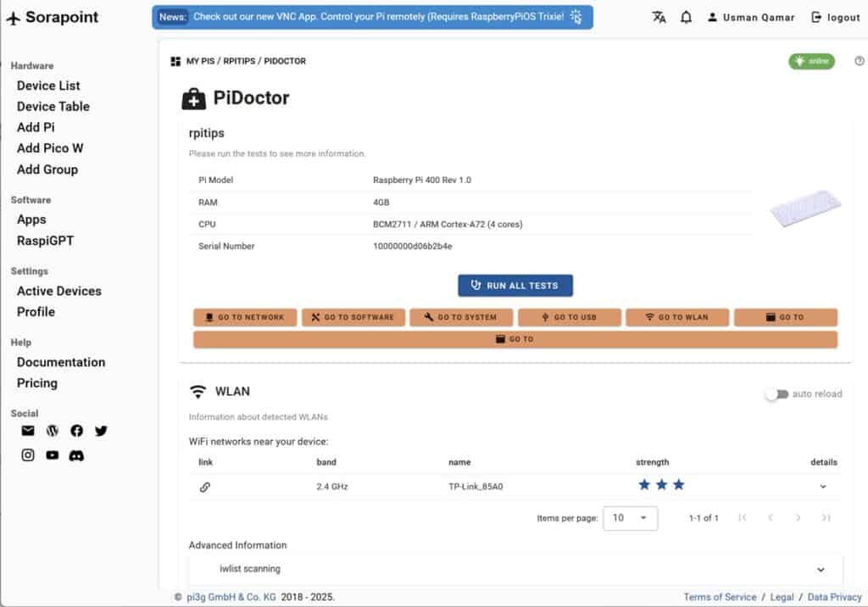Click the logout link
Screen dimensions: 868x607
click(836, 17)
